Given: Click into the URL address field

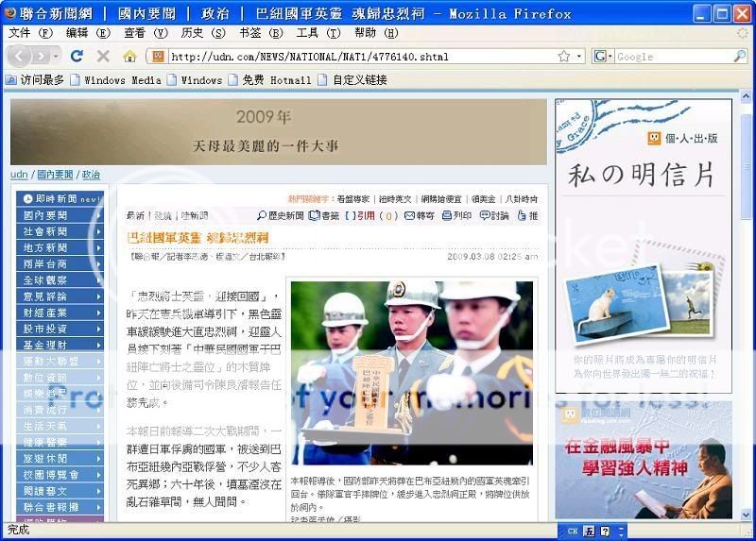Looking at the screenshot, I should [x=359, y=57].
